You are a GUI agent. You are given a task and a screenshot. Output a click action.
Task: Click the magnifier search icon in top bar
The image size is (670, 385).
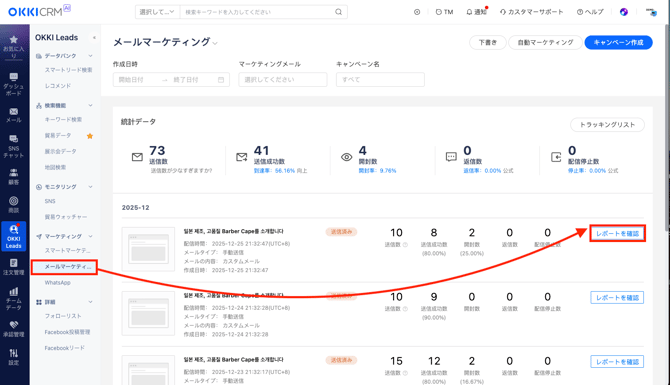click(x=338, y=12)
